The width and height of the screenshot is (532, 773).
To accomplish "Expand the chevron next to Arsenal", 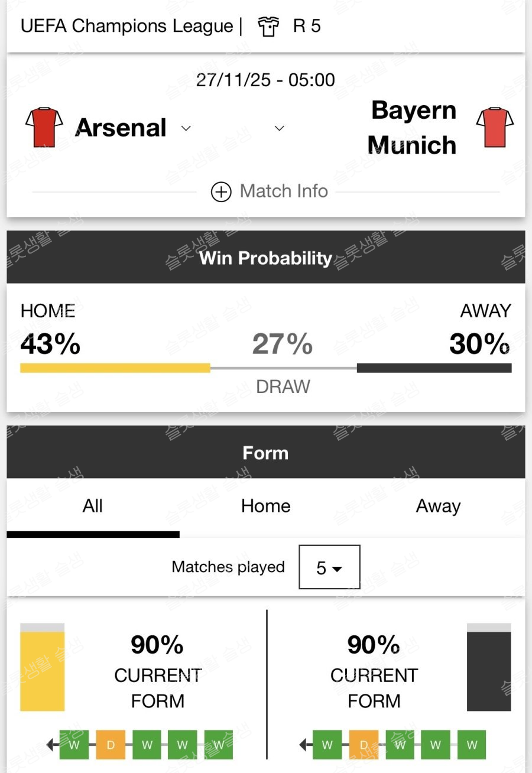I will point(186,128).
